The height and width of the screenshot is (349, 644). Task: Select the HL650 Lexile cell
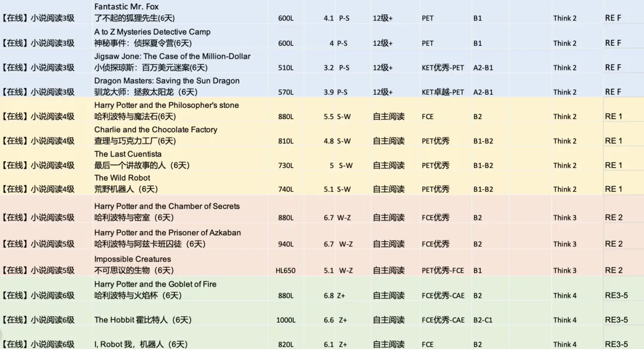pos(286,270)
